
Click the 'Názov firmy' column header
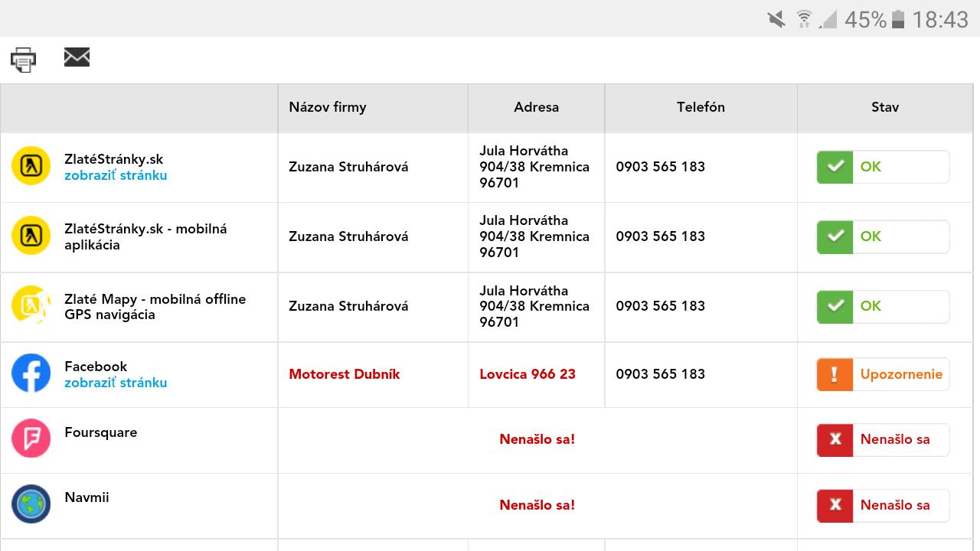tap(328, 107)
